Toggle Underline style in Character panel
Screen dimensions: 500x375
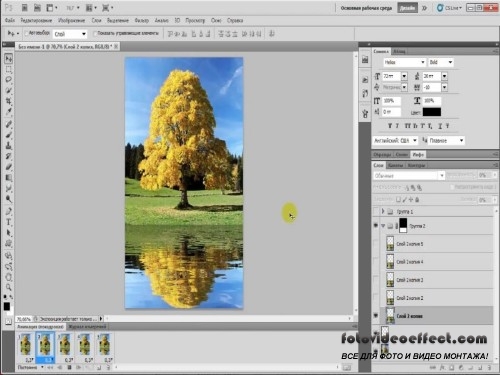pyautogui.click(x=440, y=126)
